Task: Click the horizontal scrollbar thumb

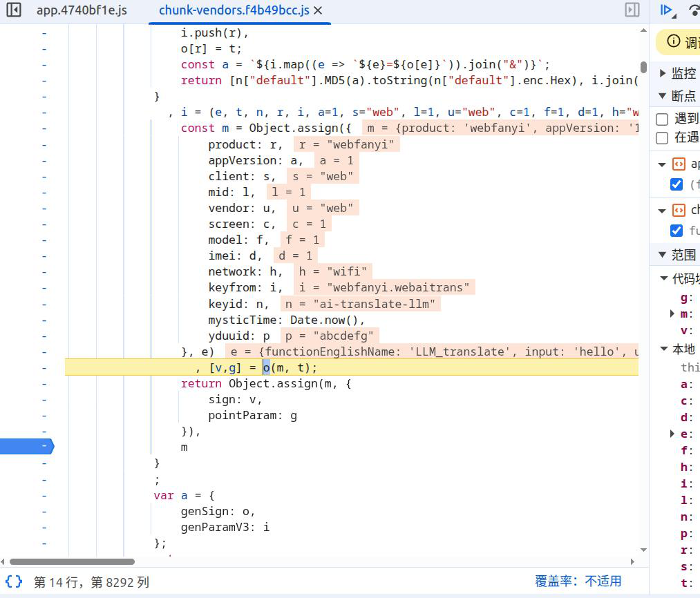Action: click(72, 561)
